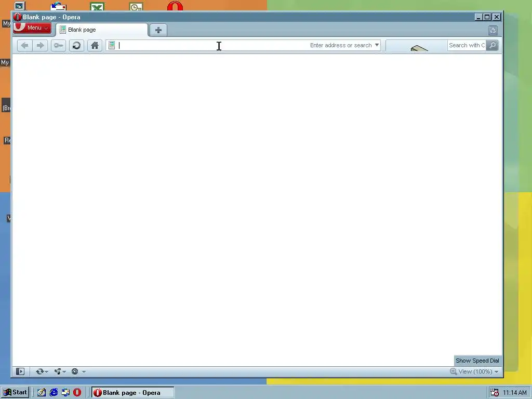Expand the Opera Turbo dropdown arrow
The image size is (532, 399).
[84, 372]
